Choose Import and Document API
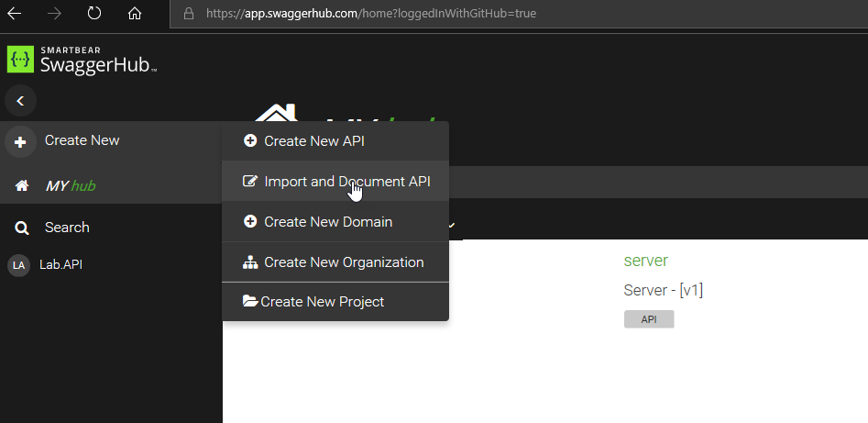 coord(335,182)
